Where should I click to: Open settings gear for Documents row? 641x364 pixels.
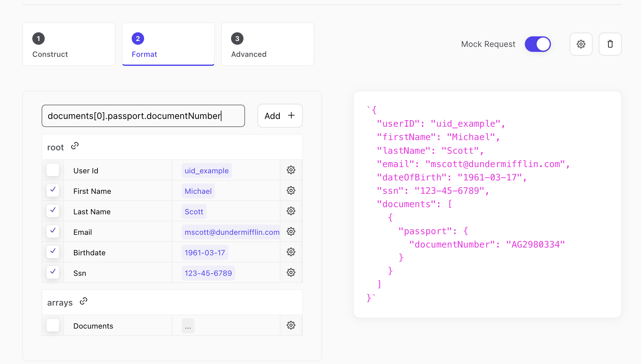(x=291, y=325)
